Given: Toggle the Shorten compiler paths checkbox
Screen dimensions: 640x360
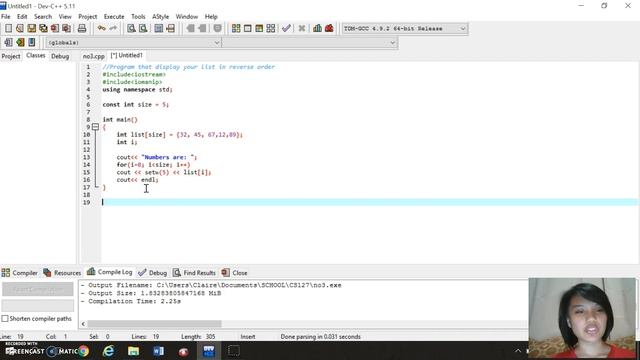Looking at the screenshot, I should point(5,318).
